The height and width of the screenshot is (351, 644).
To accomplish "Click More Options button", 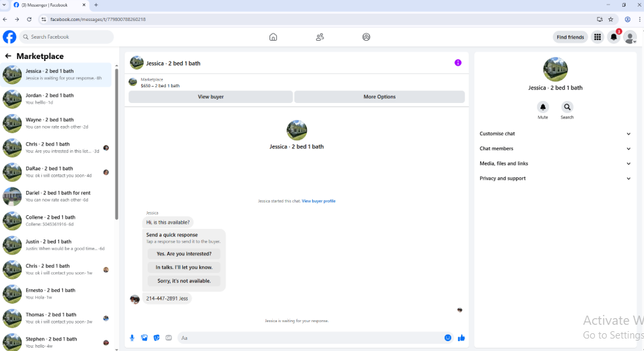I will (380, 96).
